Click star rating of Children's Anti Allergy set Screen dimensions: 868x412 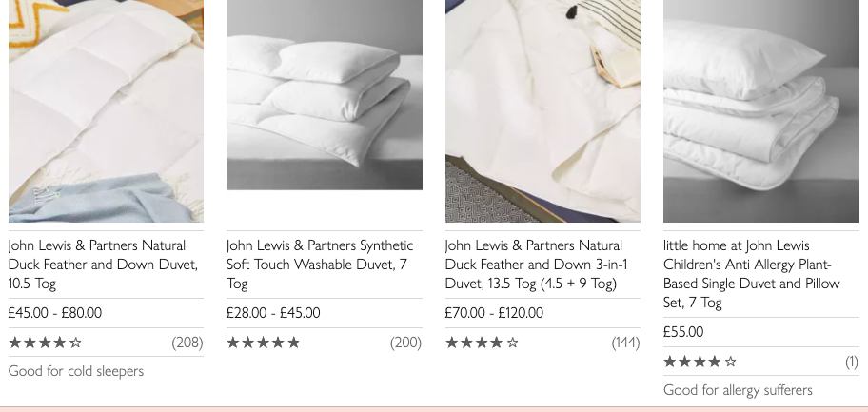[x=700, y=362]
